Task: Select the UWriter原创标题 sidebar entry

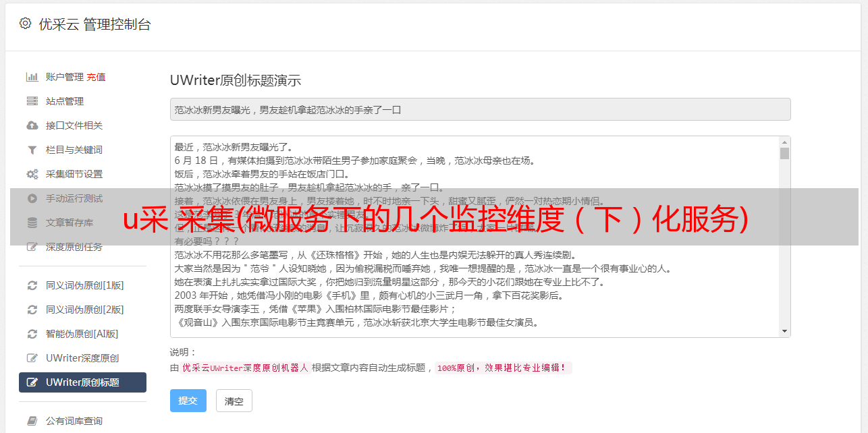Action: (x=82, y=382)
